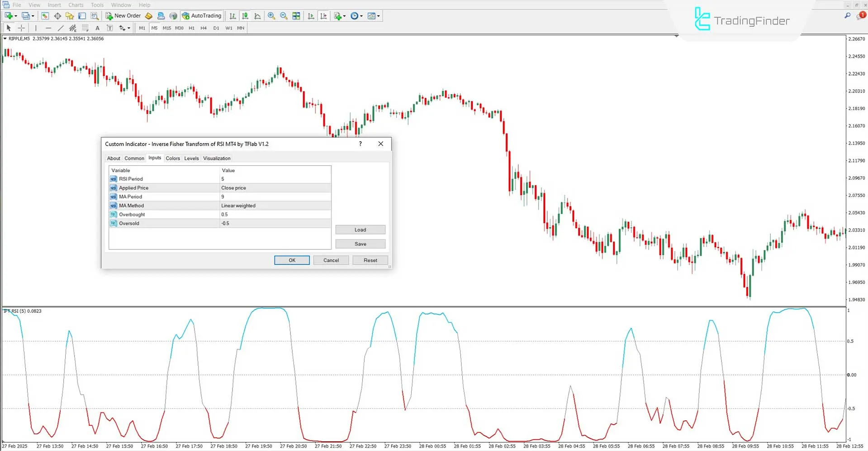Screen dimensions: 868x451
Task: Load saved indicator settings
Action: tap(360, 230)
